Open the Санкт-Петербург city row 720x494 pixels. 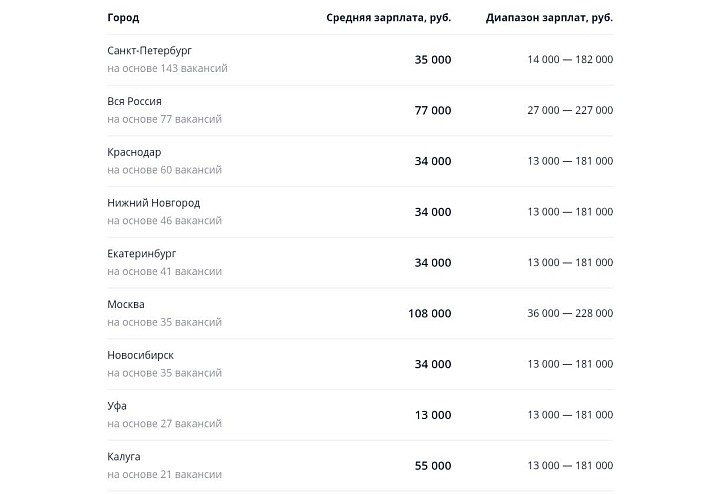(149, 50)
